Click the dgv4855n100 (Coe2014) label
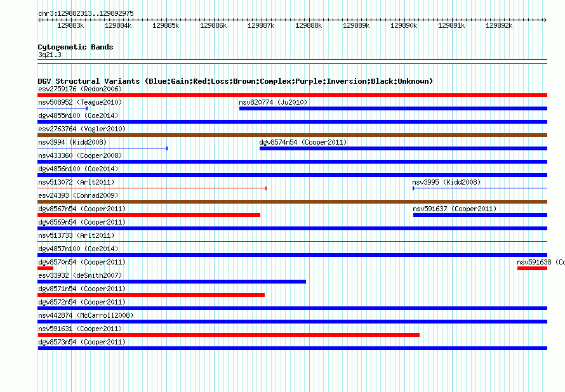This screenshot has height=392, width=565. click(x=78, y=115)
